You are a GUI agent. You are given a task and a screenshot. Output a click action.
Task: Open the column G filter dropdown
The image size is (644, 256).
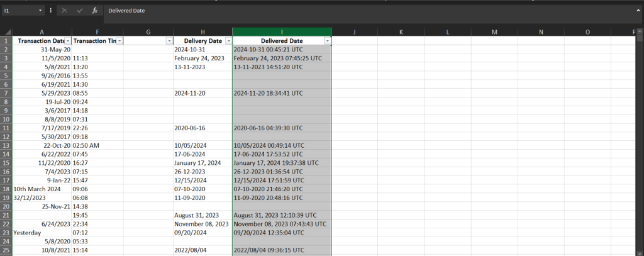click(169, 41)
